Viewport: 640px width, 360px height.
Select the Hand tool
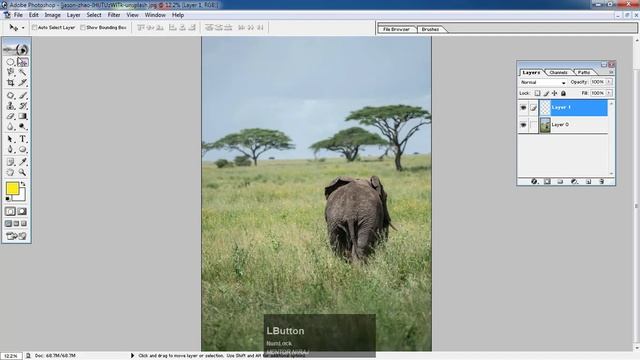[x=10, y=172]
